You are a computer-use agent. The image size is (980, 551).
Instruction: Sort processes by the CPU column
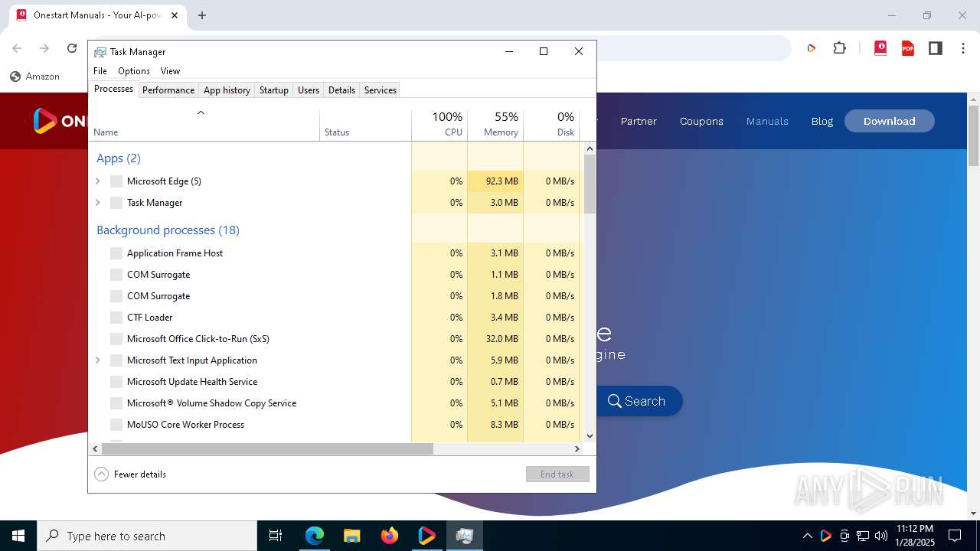click(439, 124)
